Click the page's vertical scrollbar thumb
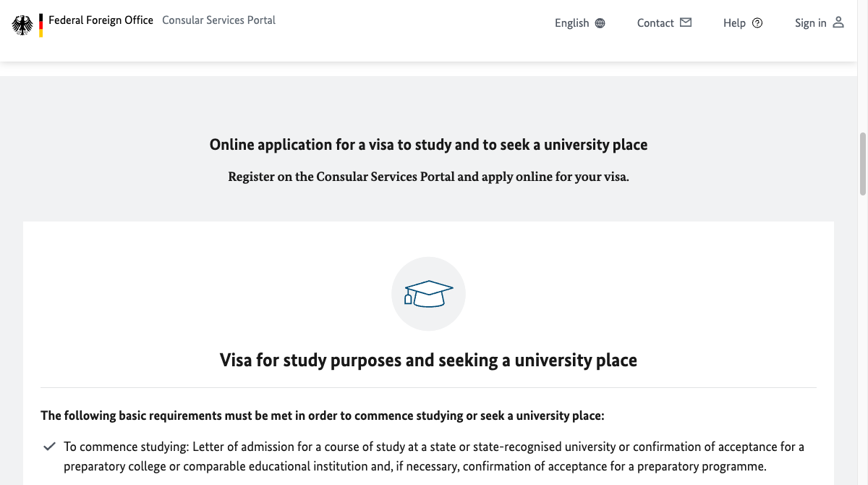The height and width of the screenshot is (485, 868). 862,163
